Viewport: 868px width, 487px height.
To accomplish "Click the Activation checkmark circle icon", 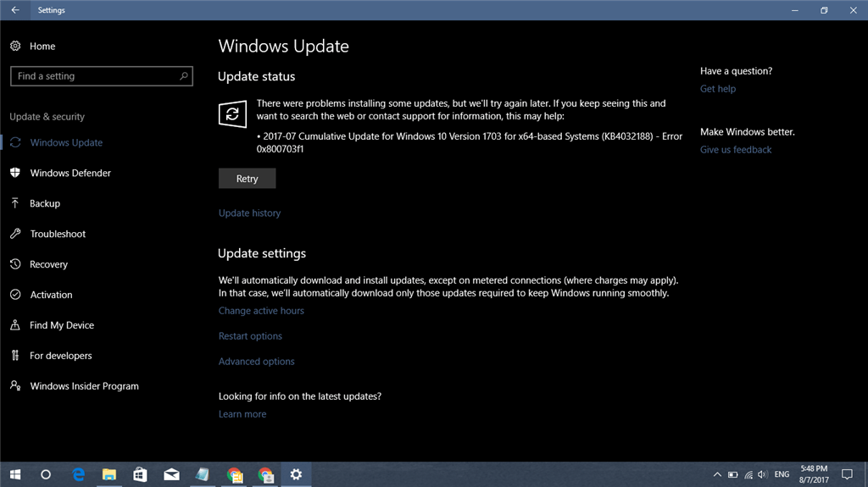I will tap(15, 295).
